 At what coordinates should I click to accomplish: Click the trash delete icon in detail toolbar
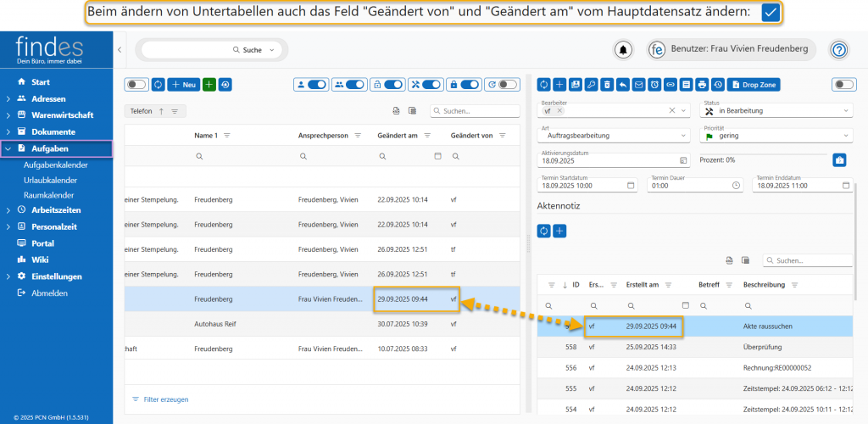(605, 84)
